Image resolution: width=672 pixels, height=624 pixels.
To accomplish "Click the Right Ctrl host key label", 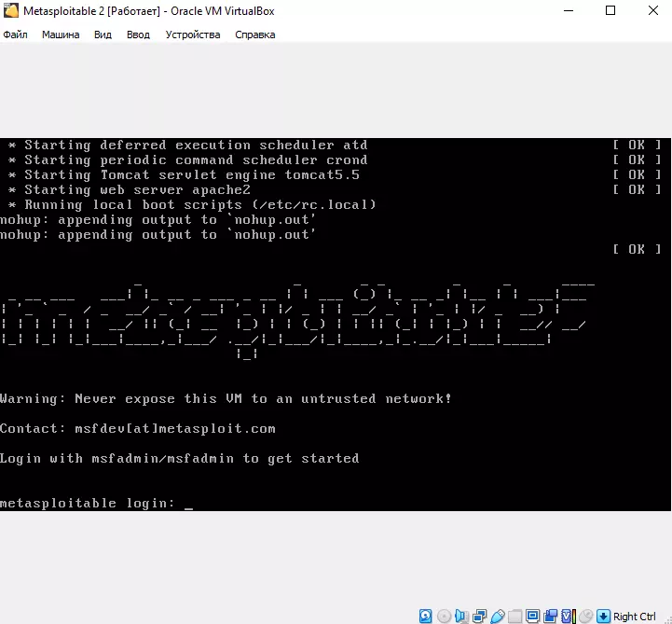I will point(635,617).
